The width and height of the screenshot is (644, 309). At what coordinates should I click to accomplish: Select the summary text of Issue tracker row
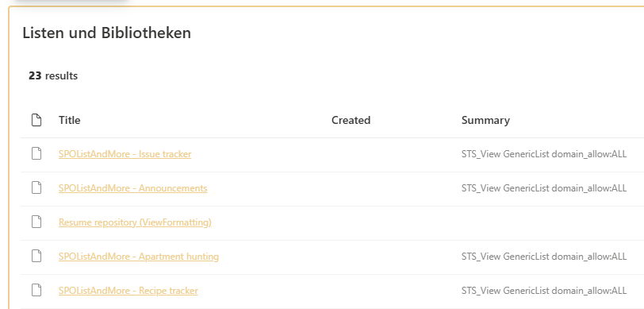tap(544, 154)
